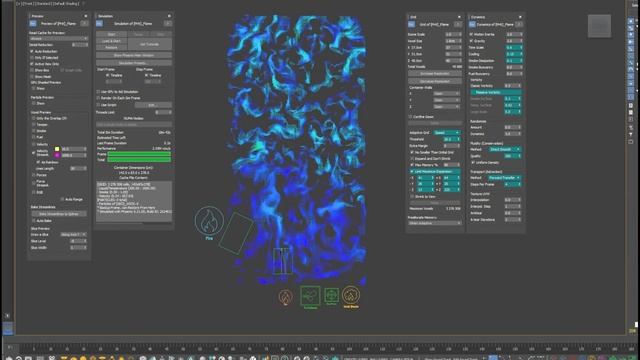Click the pin icon in Dynamics panel
This screenshot has height=360, width=640.
pyautogui.click(x=472, y=24)
